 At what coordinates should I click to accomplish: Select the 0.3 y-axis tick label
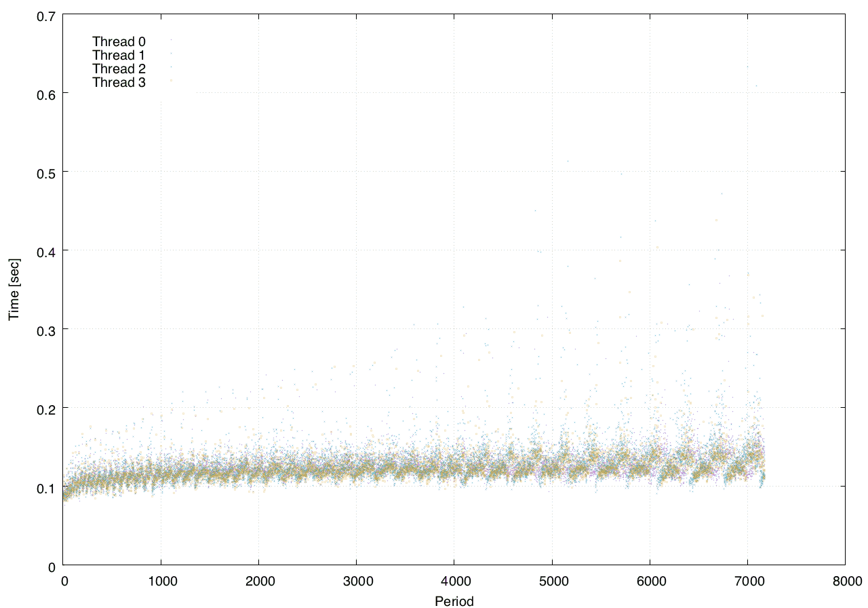[x=45, y=329]
